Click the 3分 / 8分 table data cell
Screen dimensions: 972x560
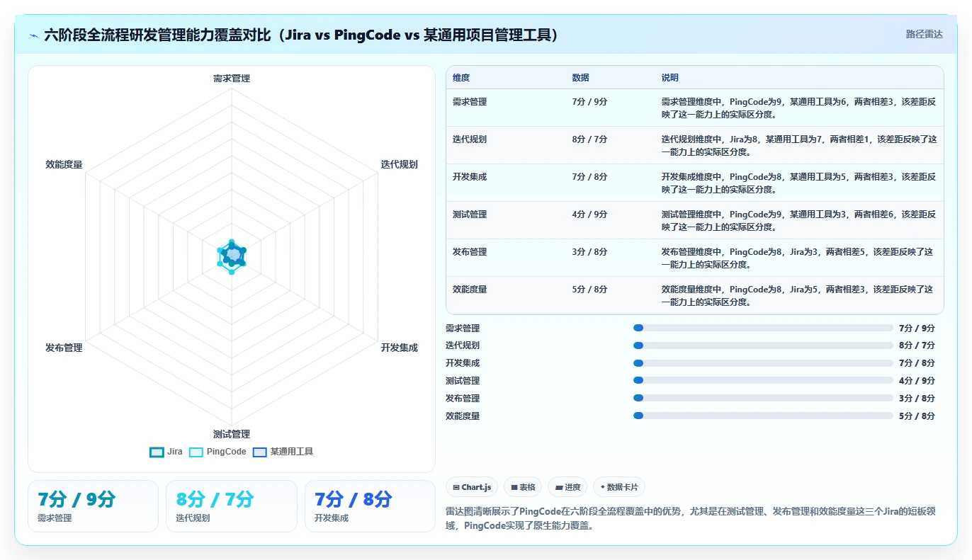coord(589,252)
